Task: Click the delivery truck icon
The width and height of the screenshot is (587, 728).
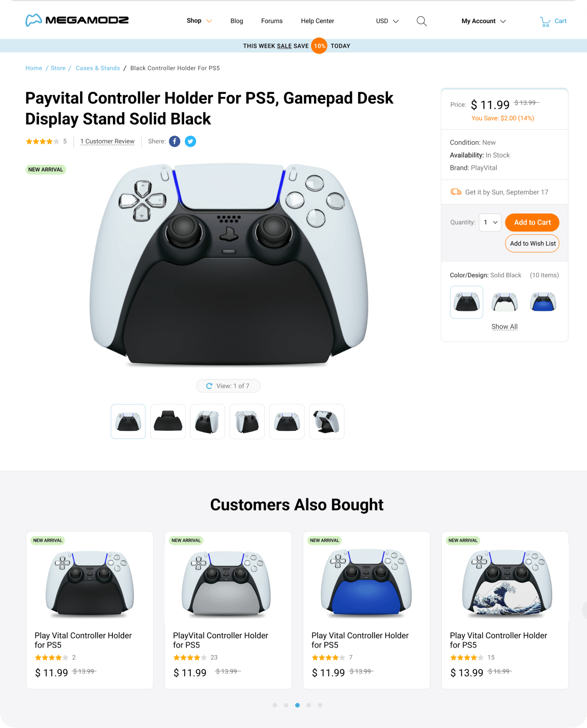Action: pos(456,192)
